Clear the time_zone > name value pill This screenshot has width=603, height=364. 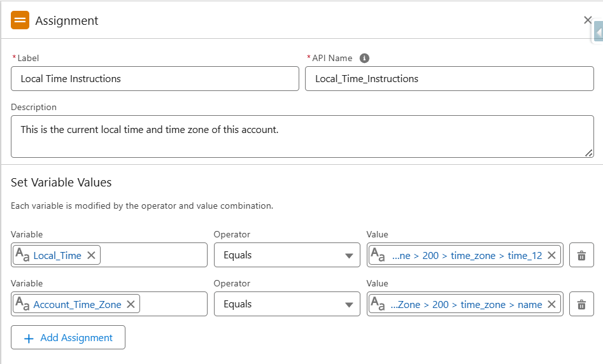[551, 304]
